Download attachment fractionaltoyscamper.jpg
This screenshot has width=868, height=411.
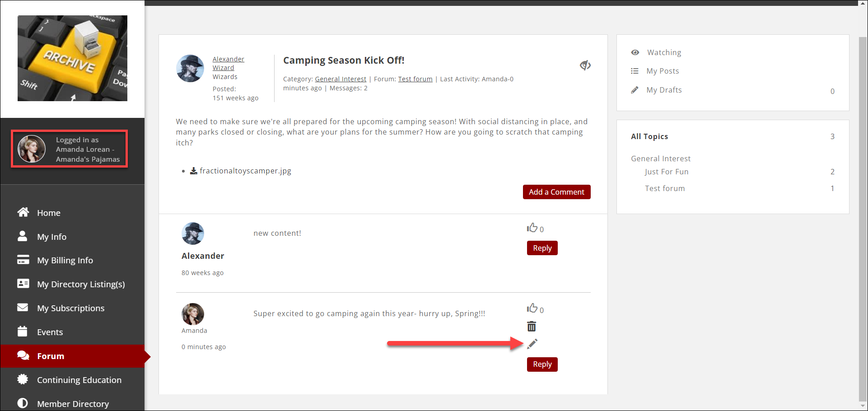pos(245,171)
